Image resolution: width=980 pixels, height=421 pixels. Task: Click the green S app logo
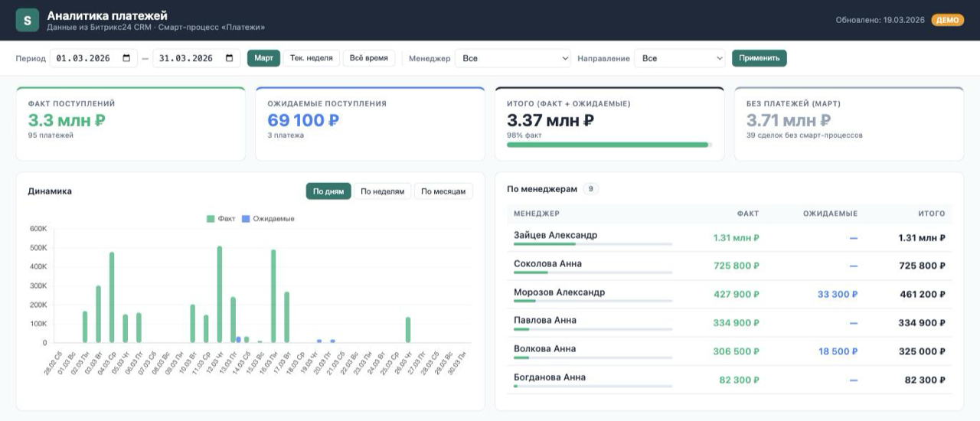point(28,21)
